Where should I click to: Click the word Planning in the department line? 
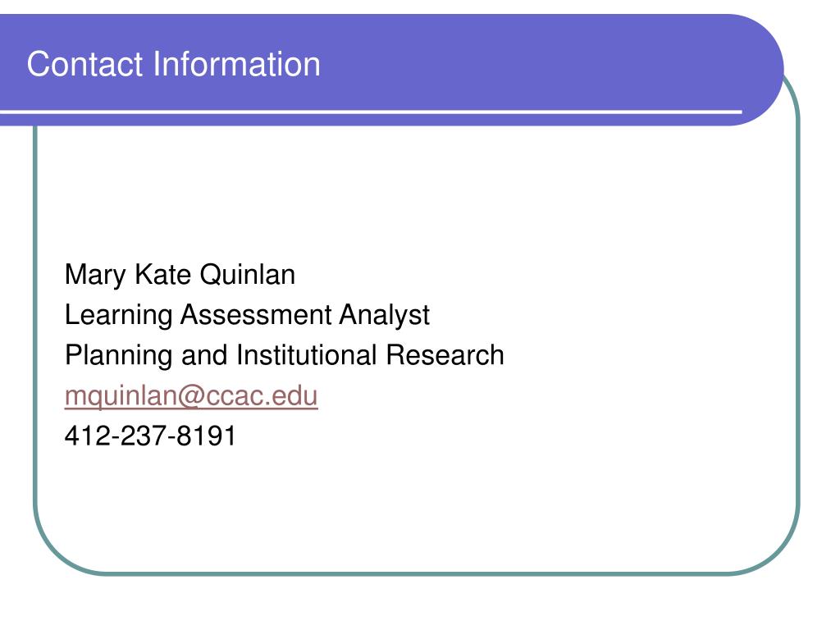118,356
